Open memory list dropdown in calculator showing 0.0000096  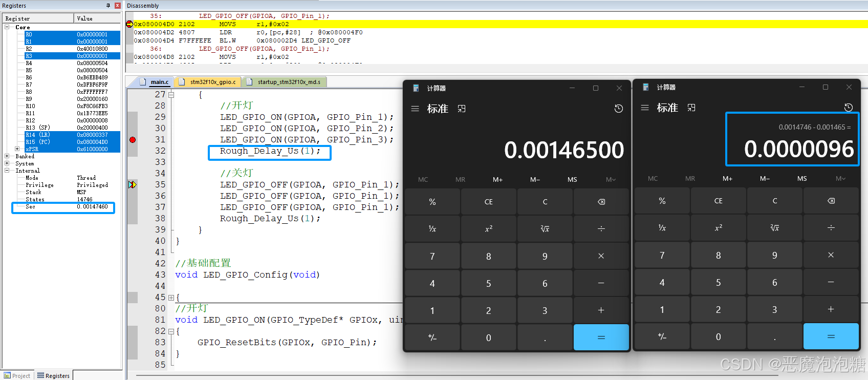click(841, 179)
